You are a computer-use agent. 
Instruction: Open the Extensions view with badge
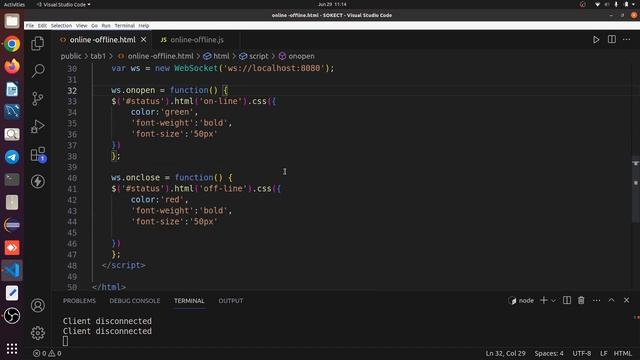click(38, 155)
